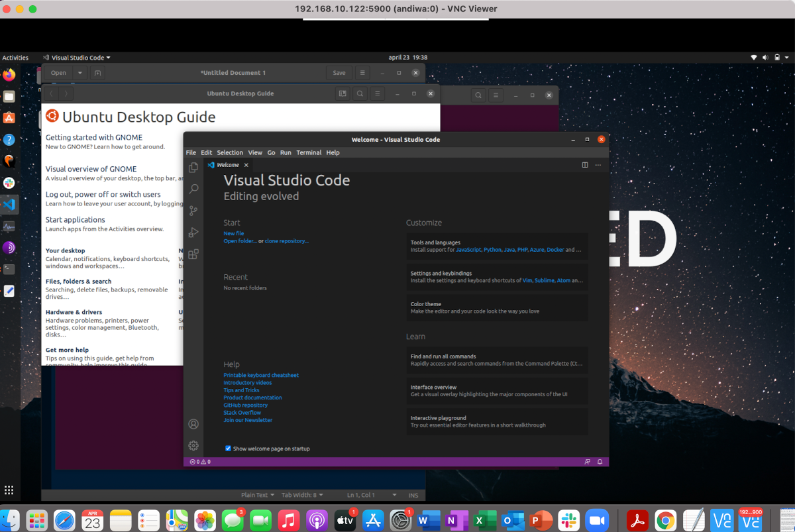
Task: Open the Extensions view
Action: click(193, 254)
